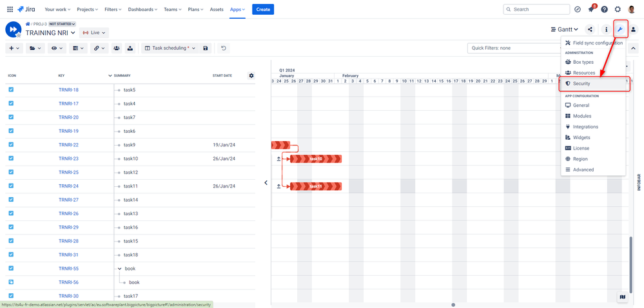Open the Jira app switcher grid
The width and height of the screenshot is (644, 308).
10,9
